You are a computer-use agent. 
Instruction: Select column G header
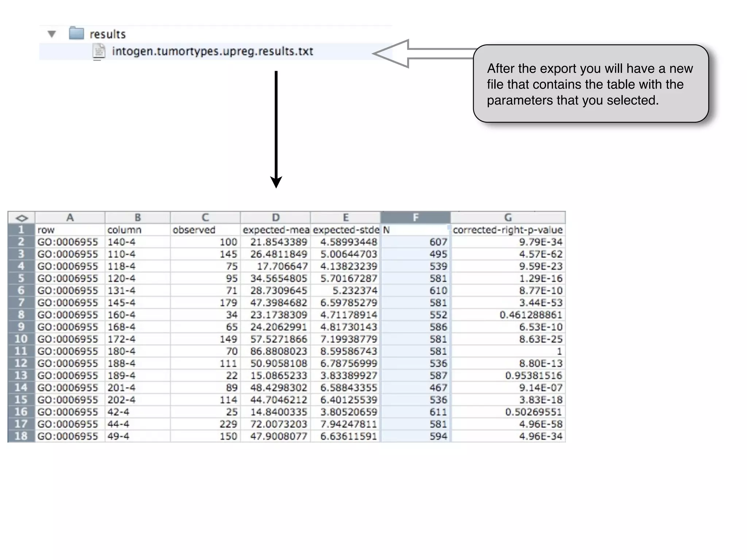pyautogui.click(x=508, y=218)
